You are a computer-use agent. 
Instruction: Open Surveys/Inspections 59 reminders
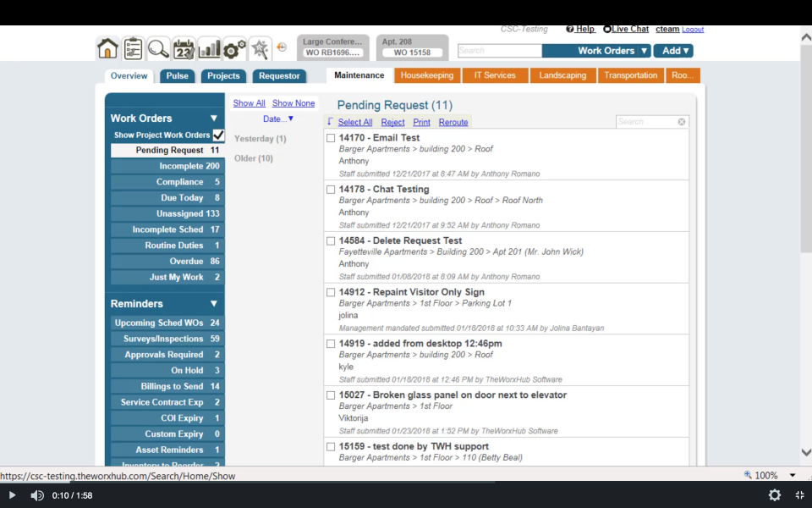[x=167, y=339]
